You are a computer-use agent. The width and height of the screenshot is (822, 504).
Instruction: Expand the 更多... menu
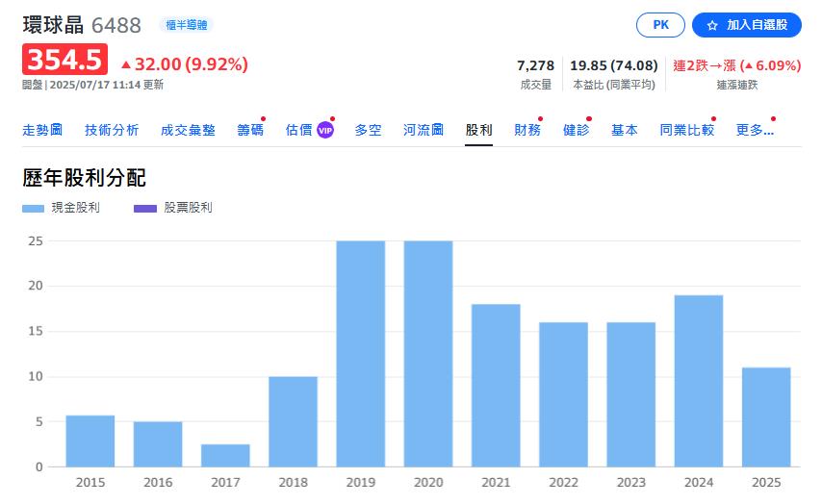tap(755, 130)
